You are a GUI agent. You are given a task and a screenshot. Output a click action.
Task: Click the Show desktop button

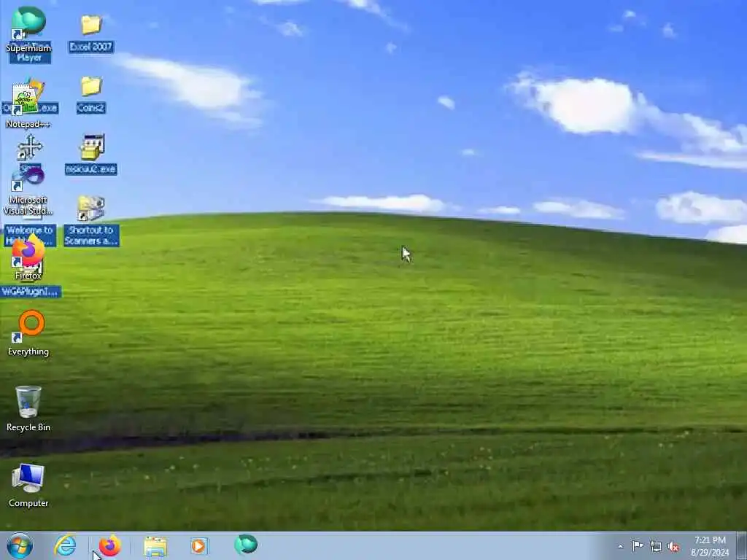pos(741,545)
